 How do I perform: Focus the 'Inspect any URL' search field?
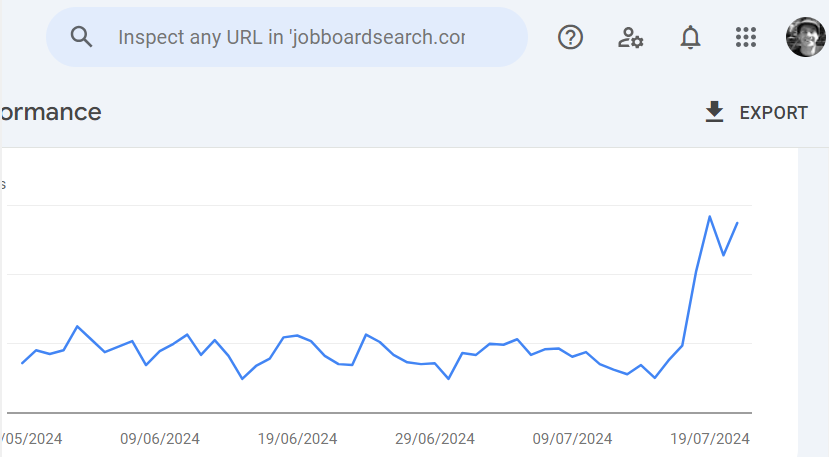point(290,37)
